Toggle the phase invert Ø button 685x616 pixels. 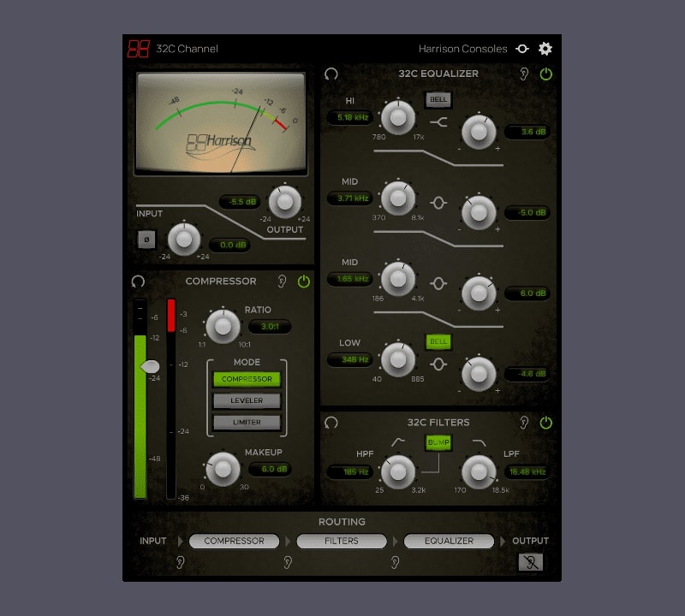(147, 240)
